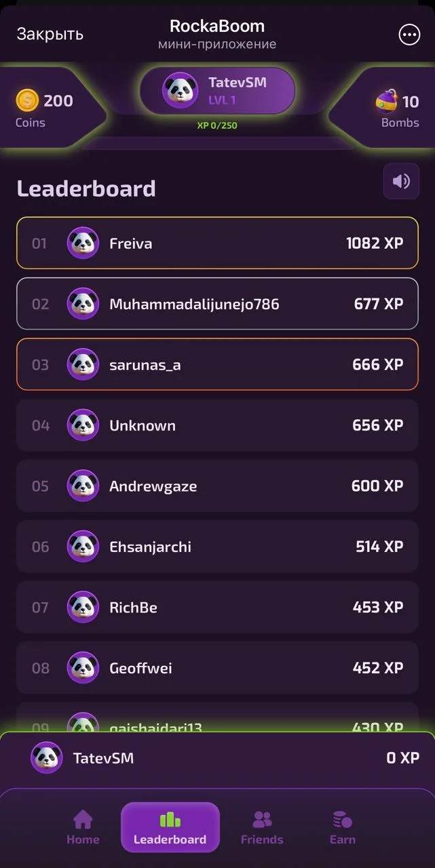Open the three-dots options menu
The height and width of the screenshot is (868, 435).
[x=409, y=35]
